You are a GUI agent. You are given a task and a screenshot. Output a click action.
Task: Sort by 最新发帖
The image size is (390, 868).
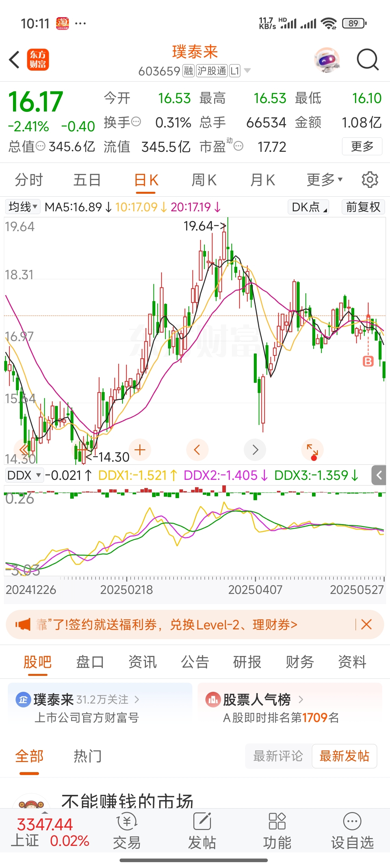pos(344,756)
